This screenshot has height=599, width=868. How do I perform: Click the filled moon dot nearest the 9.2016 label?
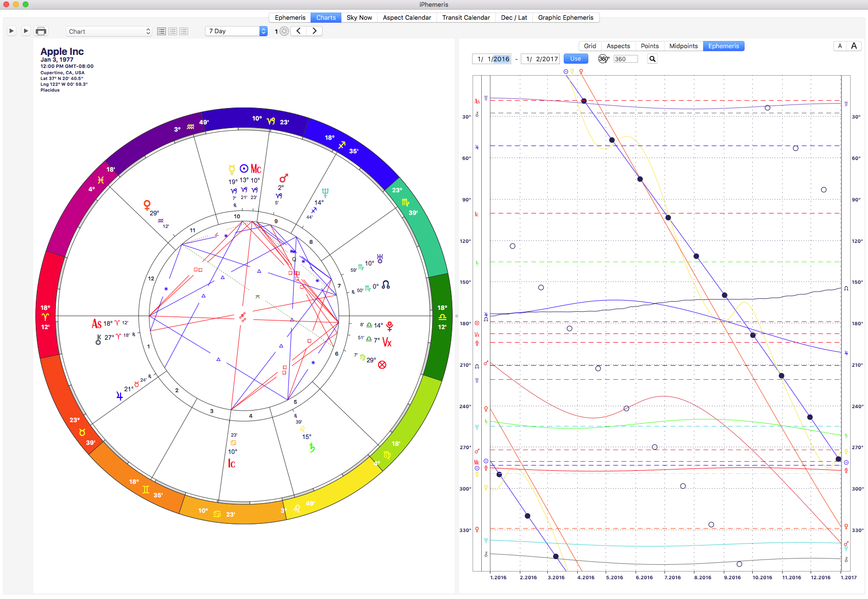724,295
